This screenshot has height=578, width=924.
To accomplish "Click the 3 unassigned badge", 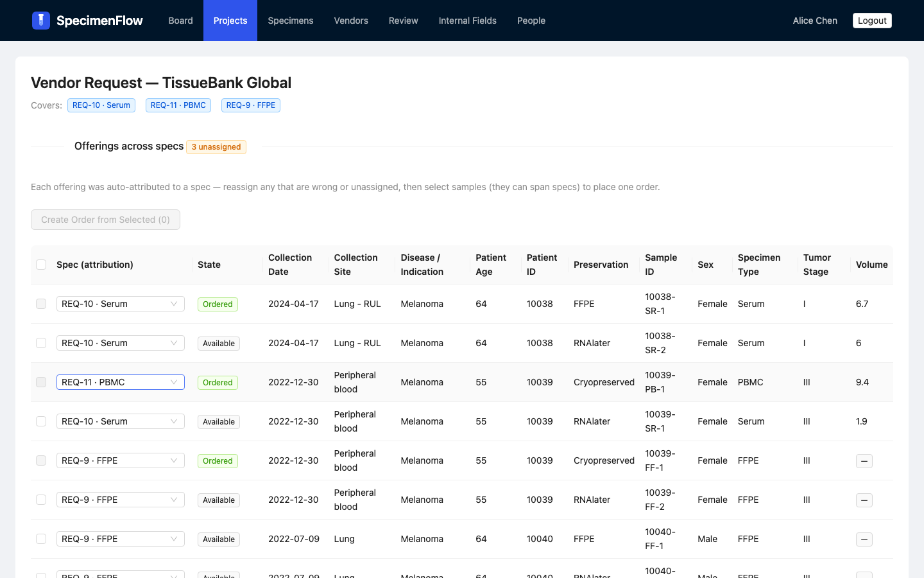I will coord(216,147).
